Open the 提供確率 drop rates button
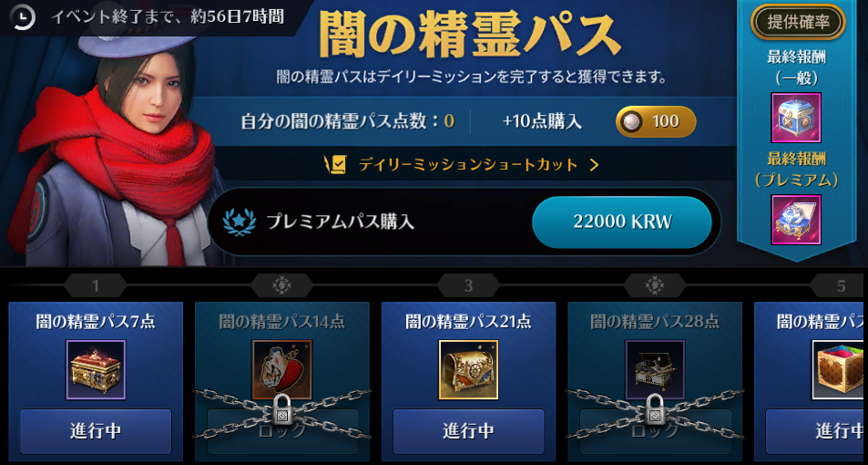 [798, 22]
